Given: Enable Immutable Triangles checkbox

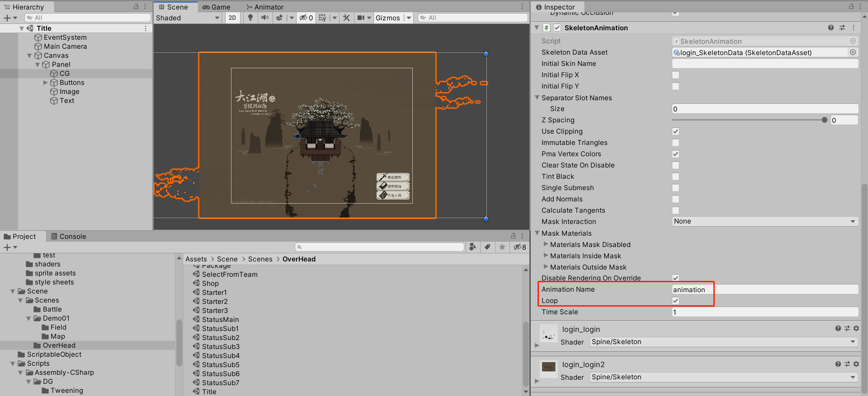Looking at the screenshot, I should click(x=675, y=143).
